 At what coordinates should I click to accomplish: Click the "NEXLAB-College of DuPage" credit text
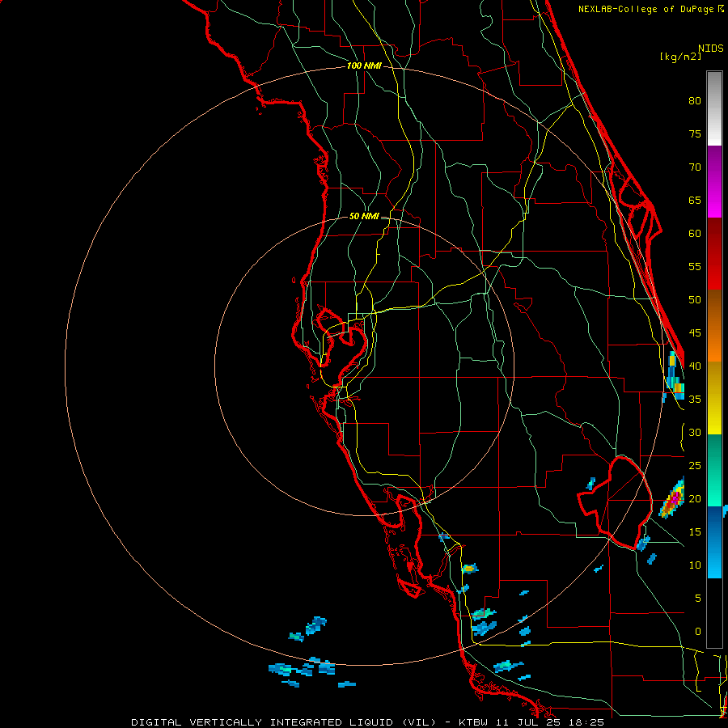pos(646,9)
